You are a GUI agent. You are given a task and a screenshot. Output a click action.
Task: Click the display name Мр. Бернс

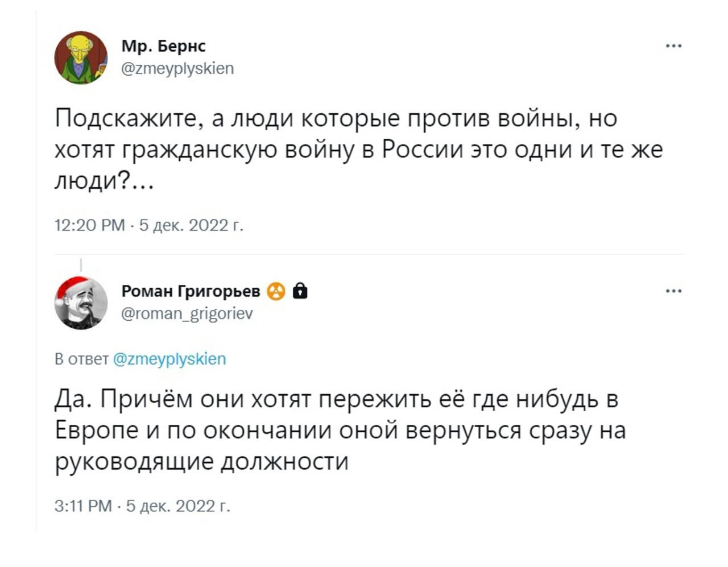coord(163,46)
